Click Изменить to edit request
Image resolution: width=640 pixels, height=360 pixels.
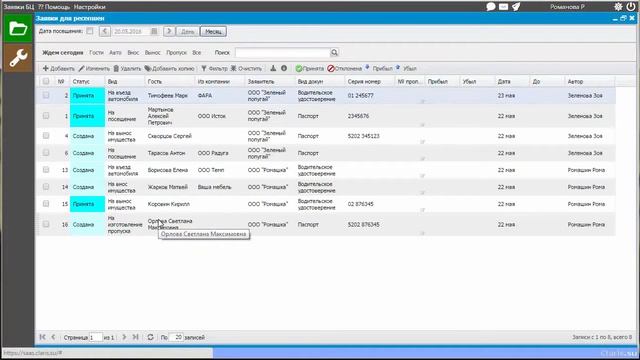(x=94, y=69)
